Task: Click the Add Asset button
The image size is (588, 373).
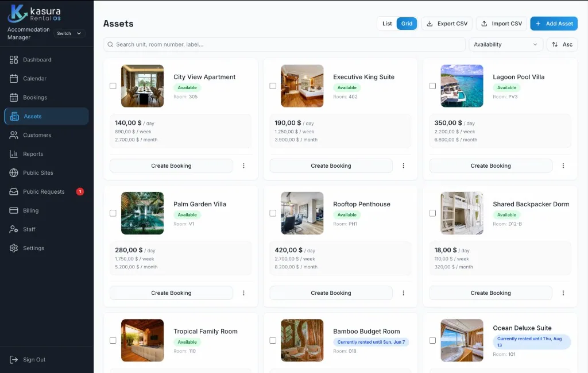Action: click(554, 24)
